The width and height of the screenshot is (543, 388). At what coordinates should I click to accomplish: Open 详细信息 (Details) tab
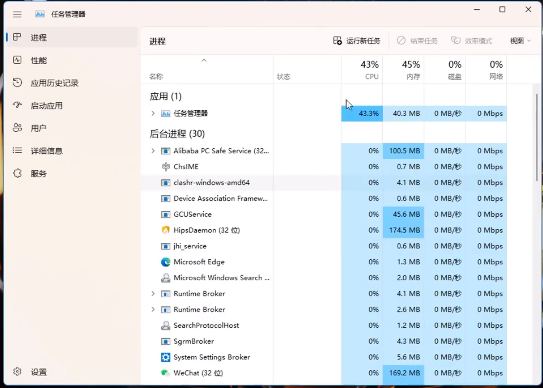[72, 151]
